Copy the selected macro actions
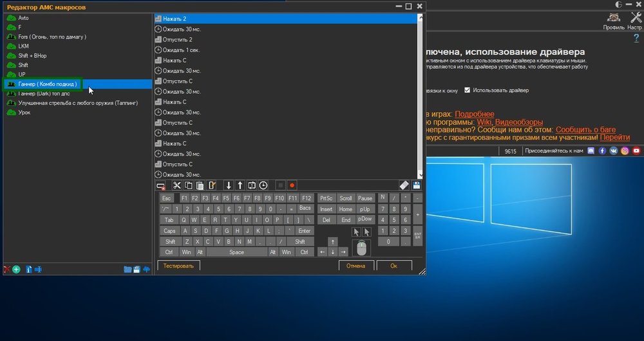 coord(189,185)
